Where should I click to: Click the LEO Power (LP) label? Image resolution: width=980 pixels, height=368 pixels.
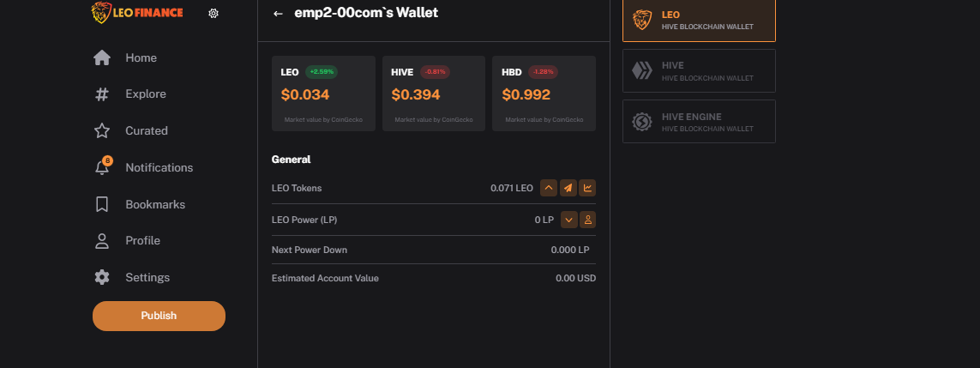click(304, 220)
